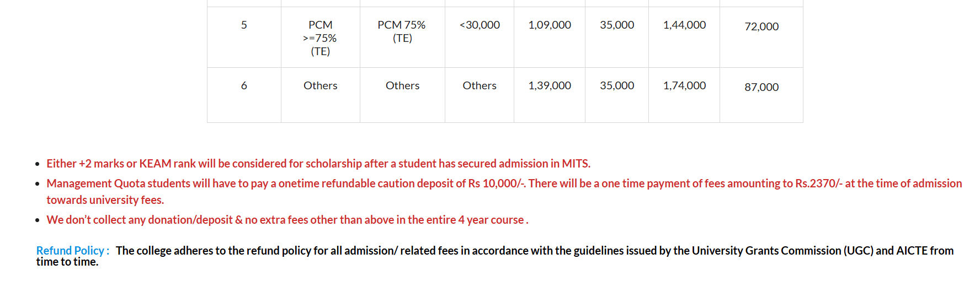Select the 'PCM >=75% (TE)' cell
980x286 pixels.
[320, 38]
